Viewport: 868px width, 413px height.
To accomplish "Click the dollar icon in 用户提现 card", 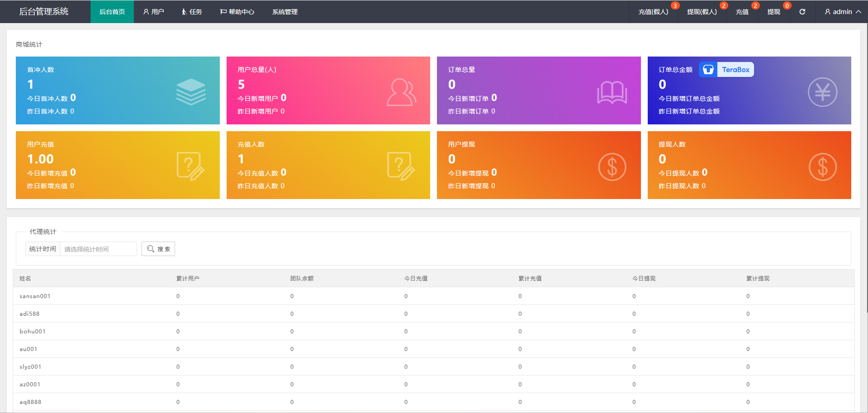I will (612, 167).
